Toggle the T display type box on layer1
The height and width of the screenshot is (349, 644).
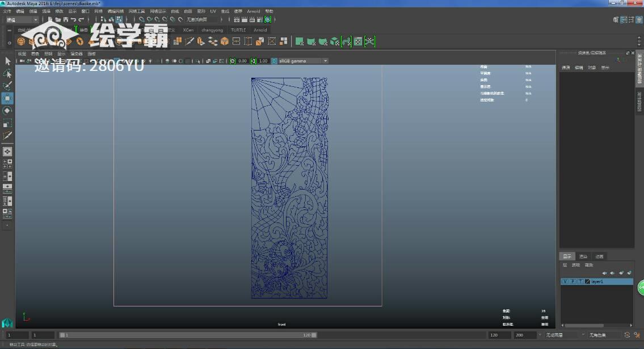coord(579,281)
